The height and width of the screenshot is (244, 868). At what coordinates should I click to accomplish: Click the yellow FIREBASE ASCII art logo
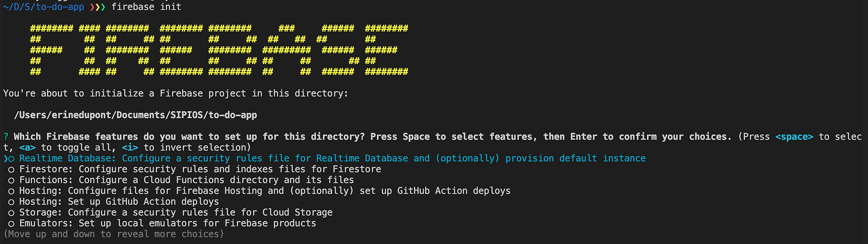[219, 49]
